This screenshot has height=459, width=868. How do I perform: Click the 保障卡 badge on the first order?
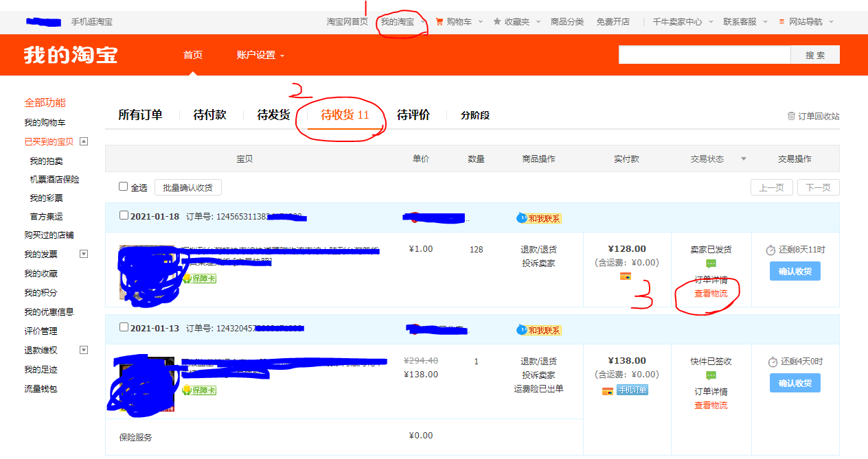click(199, 279)
